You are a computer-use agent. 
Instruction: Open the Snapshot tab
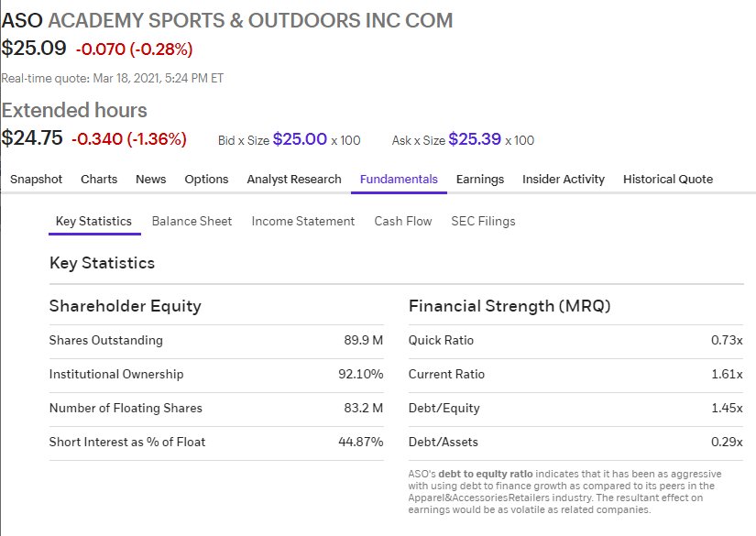tap(36, 180)
